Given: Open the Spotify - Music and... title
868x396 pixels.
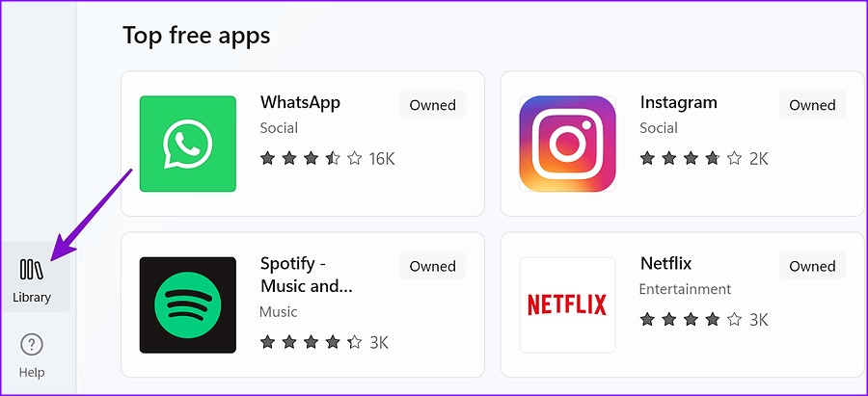Looking at the screenshot, I should [x=306, y=275].
